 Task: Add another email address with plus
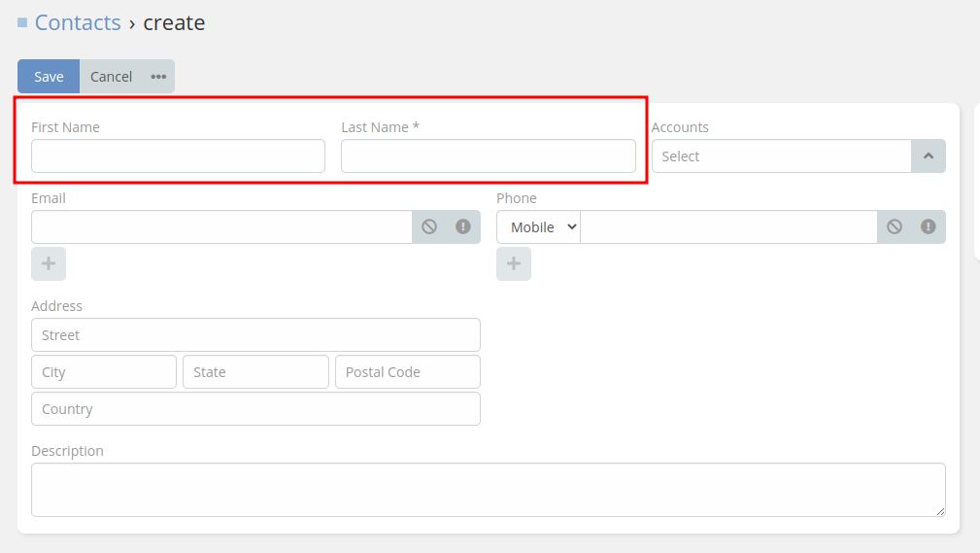(49, 263)
